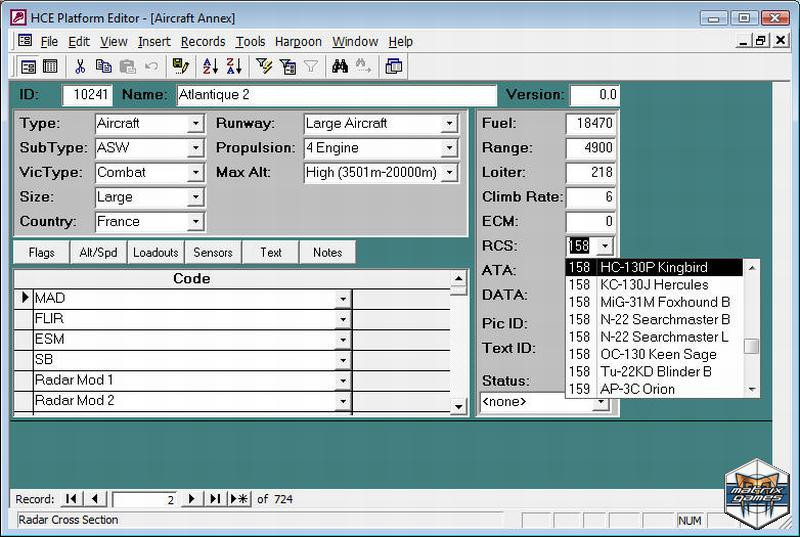Viewport: 800px width, 537px height.
Task: Go to previous record arrow
Action: tap(95, 499)
